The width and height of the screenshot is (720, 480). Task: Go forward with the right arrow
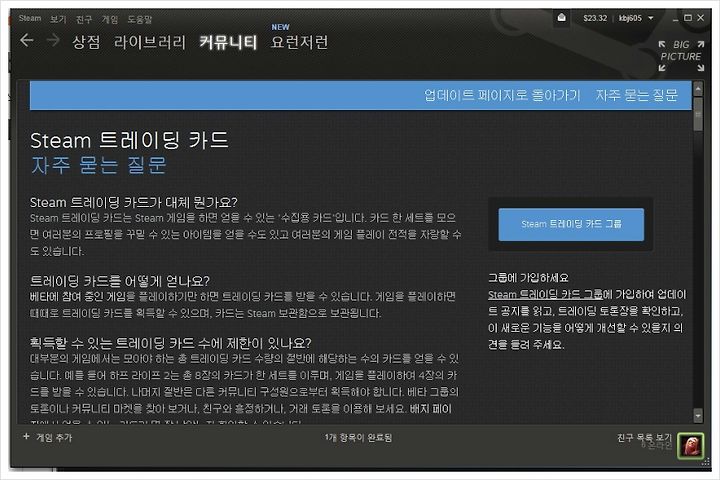tap(53, 40)
